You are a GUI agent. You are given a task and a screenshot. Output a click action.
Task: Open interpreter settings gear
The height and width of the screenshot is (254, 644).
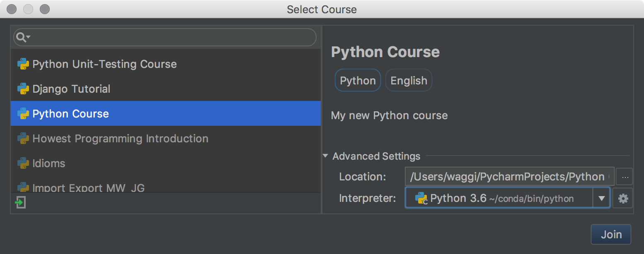(623, 199)
